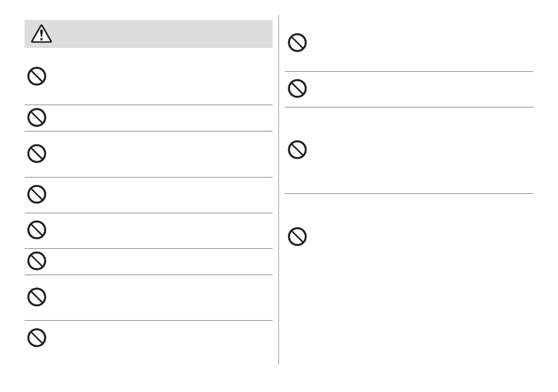Click the separator line under the first right-column icon
The width and height of the screenshot is (558, 392).
[x=409, y=71]
